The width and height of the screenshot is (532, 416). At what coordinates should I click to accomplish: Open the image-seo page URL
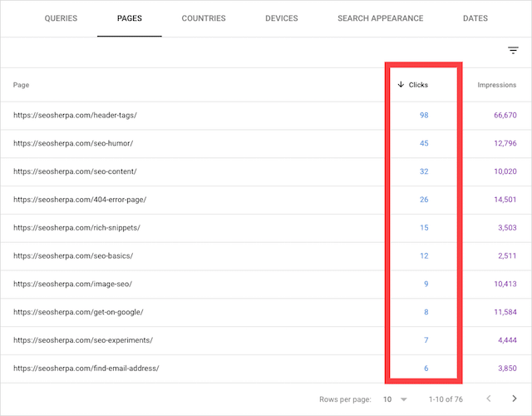(72, 284)
